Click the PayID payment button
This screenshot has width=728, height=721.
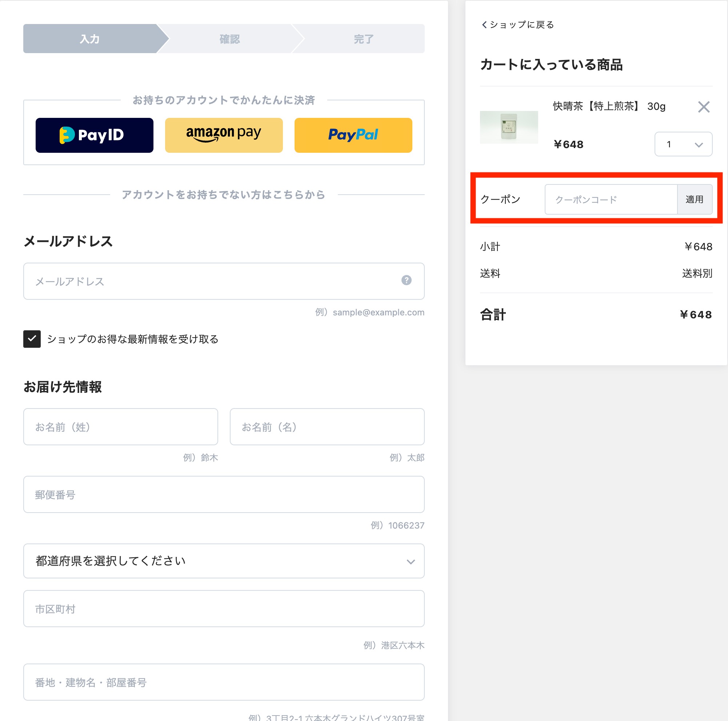94,135
